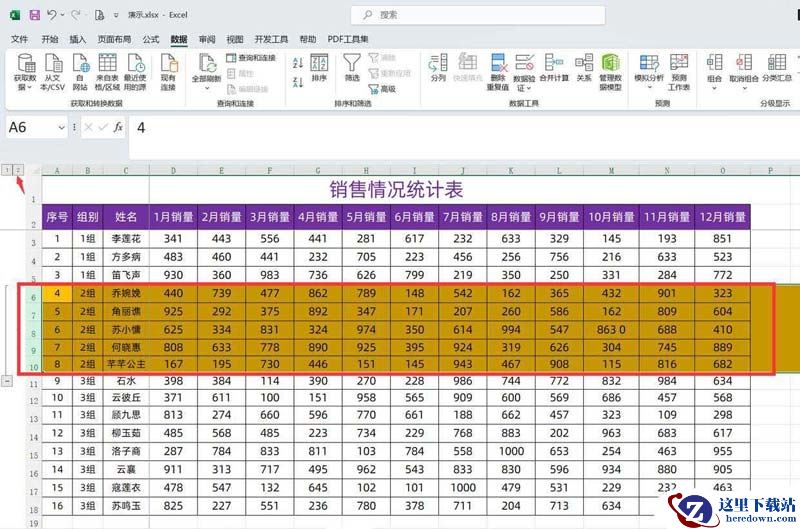Click the insert function fx button
The image size is (800, 529).
click(118, 127)
